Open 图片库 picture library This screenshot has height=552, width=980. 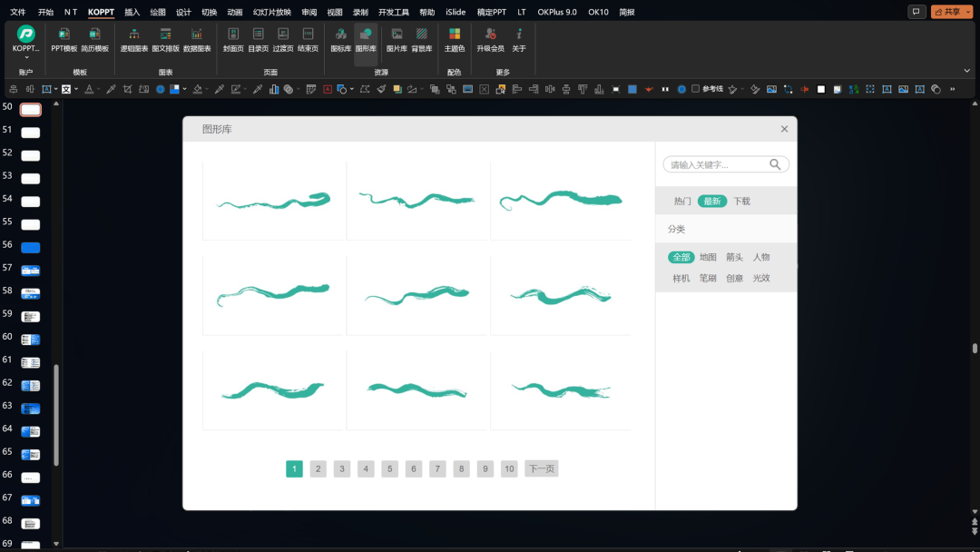click(x=397, y=39)
